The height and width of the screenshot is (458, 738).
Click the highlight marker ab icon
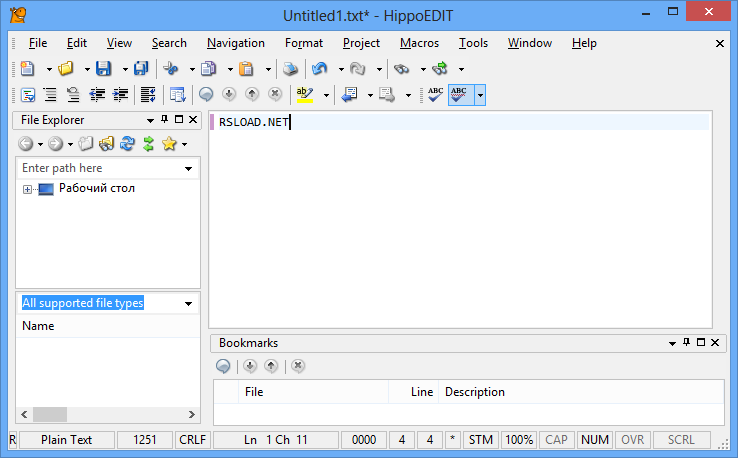point(305,95)
